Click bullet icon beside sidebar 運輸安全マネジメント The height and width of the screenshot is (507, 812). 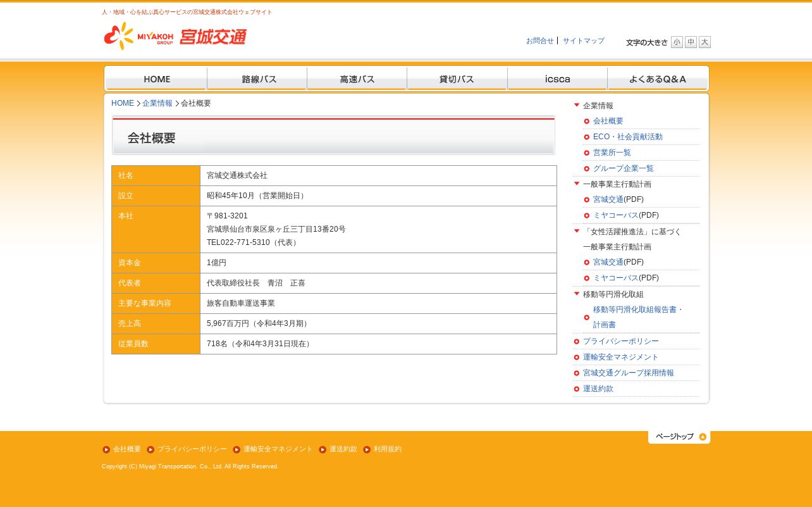point(577,358)
